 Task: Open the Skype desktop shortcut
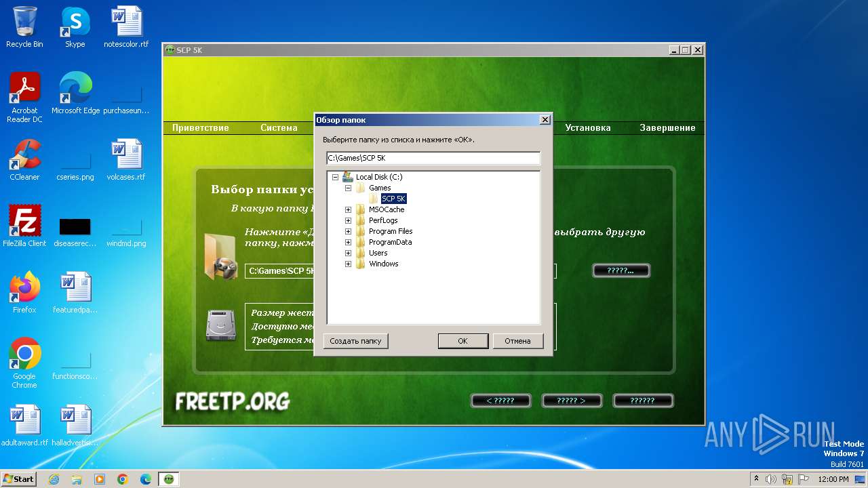75,27
